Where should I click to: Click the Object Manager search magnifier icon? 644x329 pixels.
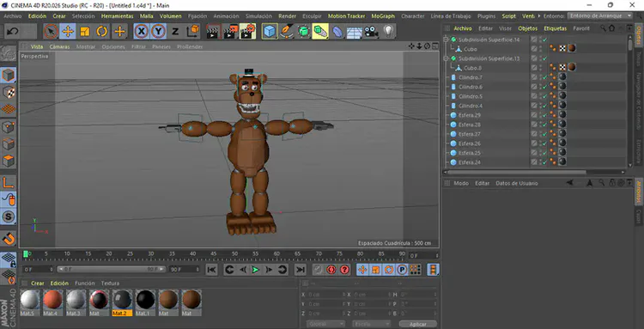click(x=603, y=28)
